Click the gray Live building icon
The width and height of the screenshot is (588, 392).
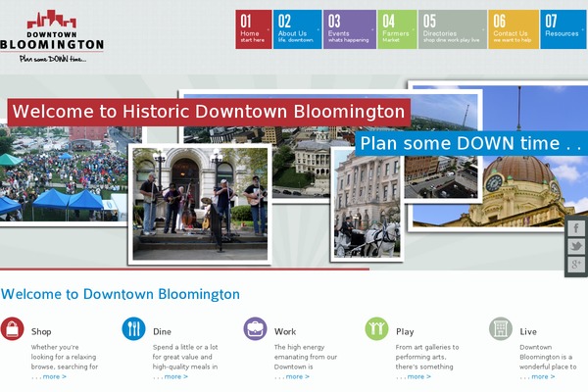coord(501,328)
